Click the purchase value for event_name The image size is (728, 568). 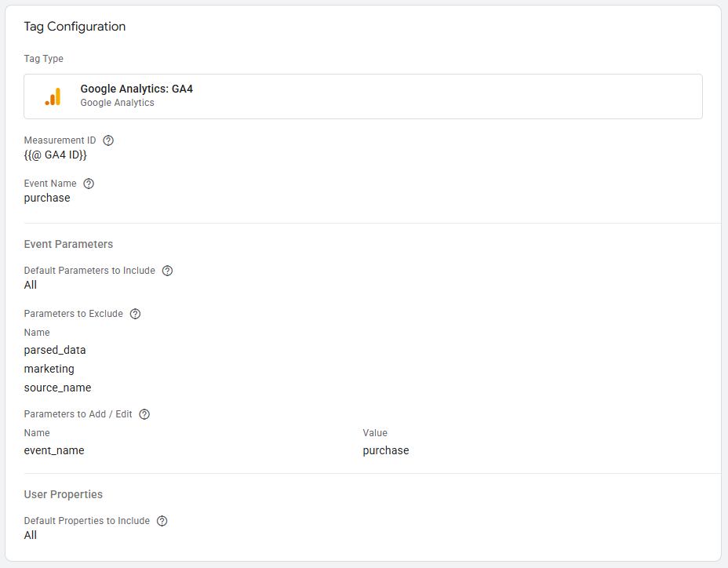385,450
